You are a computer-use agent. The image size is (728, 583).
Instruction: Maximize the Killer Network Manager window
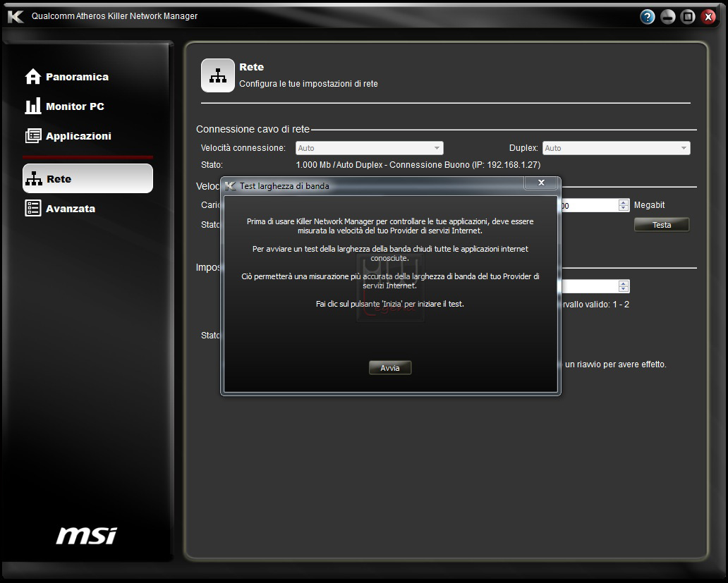[688, 17]
